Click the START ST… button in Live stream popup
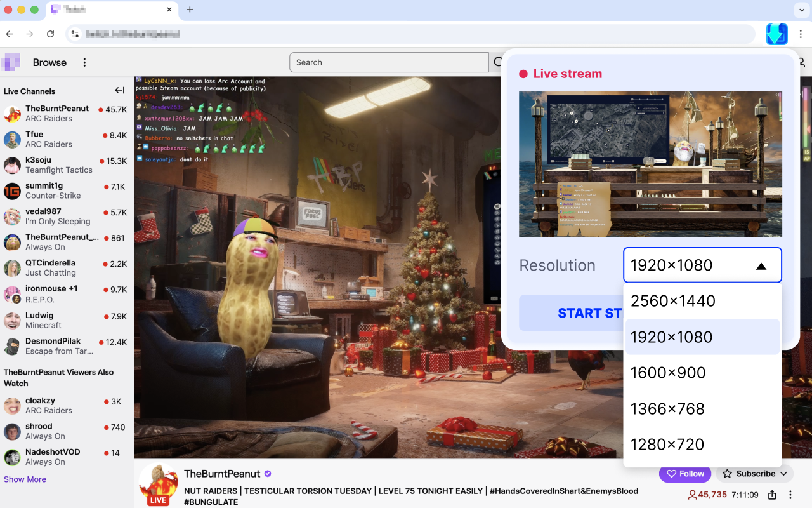The width and height of the screenshot is (812, 508). [x=571, y=313]
